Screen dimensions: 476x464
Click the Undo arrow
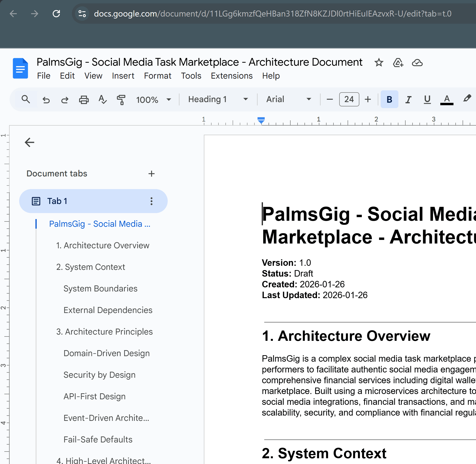pos(46,99)
